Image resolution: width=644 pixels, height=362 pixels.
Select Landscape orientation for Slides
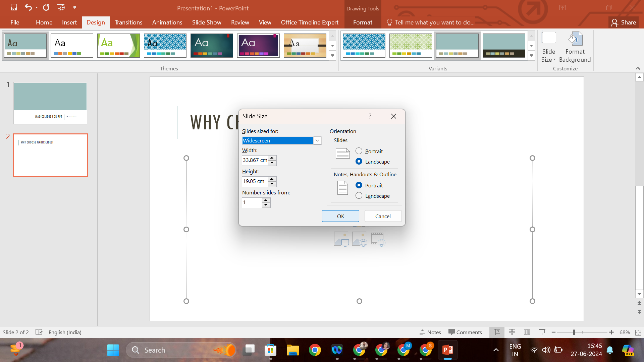pos(359,162)
